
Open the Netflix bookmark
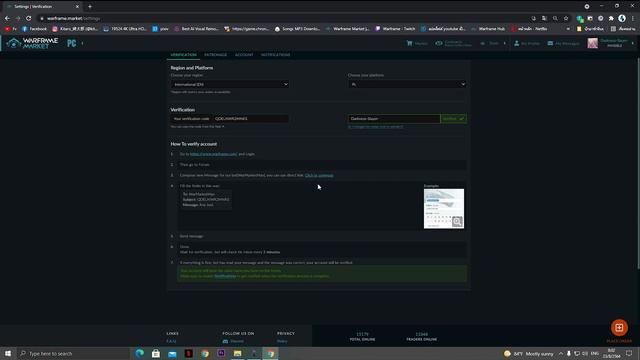coord(529,29)
